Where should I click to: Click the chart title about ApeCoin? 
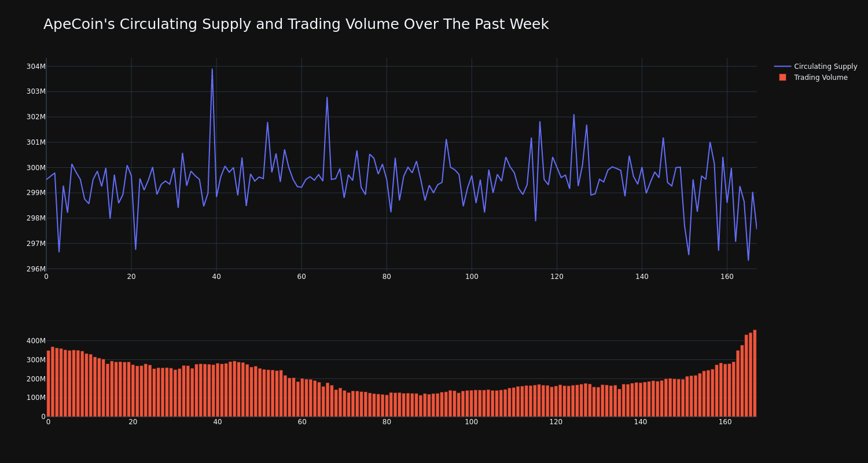[296, 24]
